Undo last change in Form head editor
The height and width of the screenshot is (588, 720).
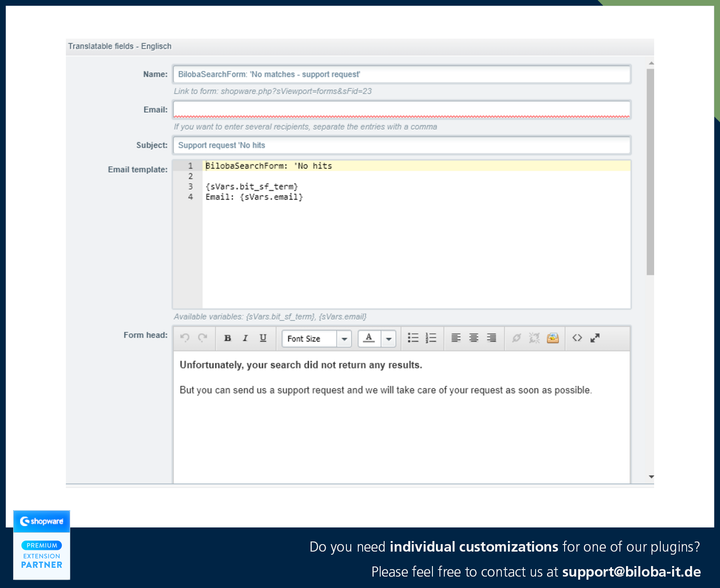(x=185, y=338)
